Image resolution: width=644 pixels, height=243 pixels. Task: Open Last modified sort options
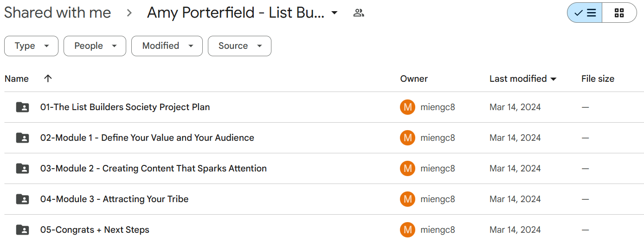point(523,79)
